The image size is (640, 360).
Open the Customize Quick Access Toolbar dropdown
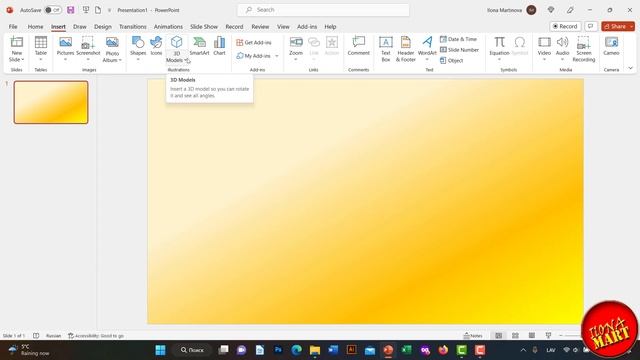(x=109, y=10)
